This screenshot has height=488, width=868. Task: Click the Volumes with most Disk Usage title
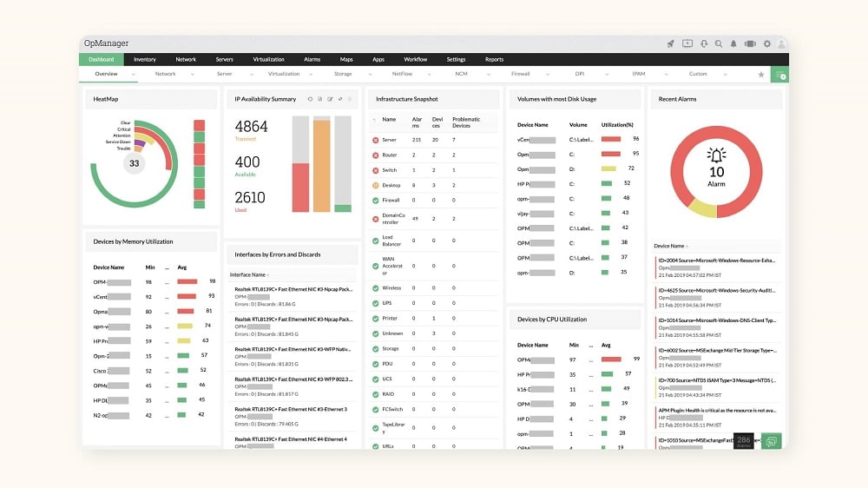(x=557, y=99)
